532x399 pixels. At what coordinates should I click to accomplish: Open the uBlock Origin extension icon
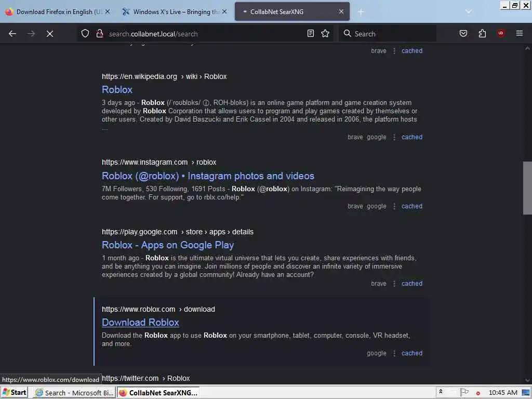(501, 33)
